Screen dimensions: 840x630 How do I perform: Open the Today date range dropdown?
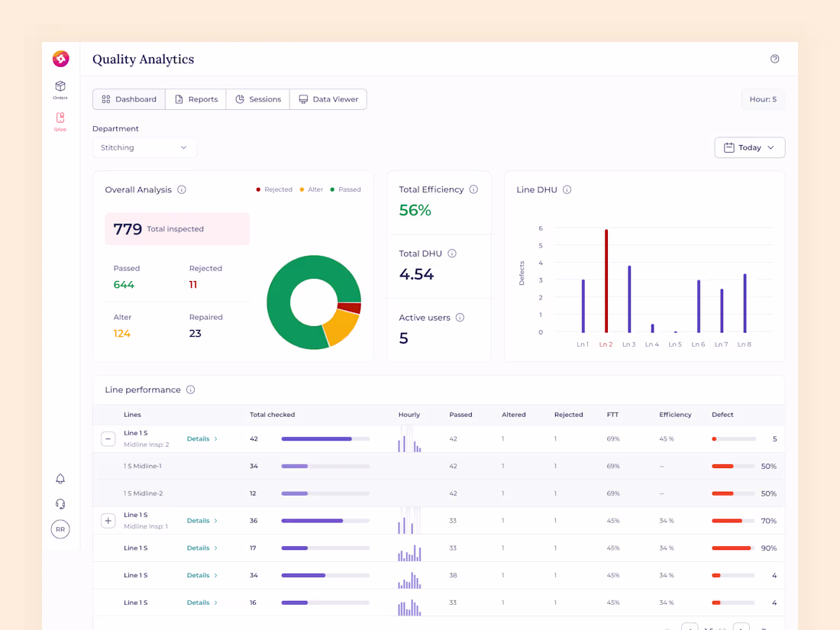749,147
